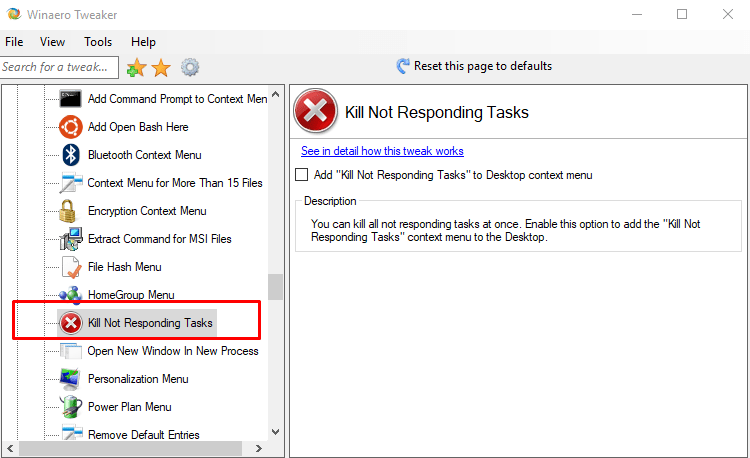The height and width of the screenshot is (458, 750).
Task: Select Open New Window In New Process
Action: [173, 351]
